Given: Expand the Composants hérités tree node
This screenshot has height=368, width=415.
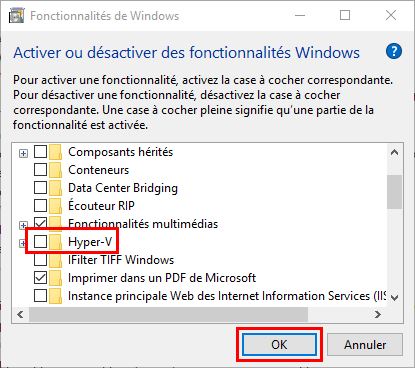Looking at the screenshot, I should pos(23,153).
